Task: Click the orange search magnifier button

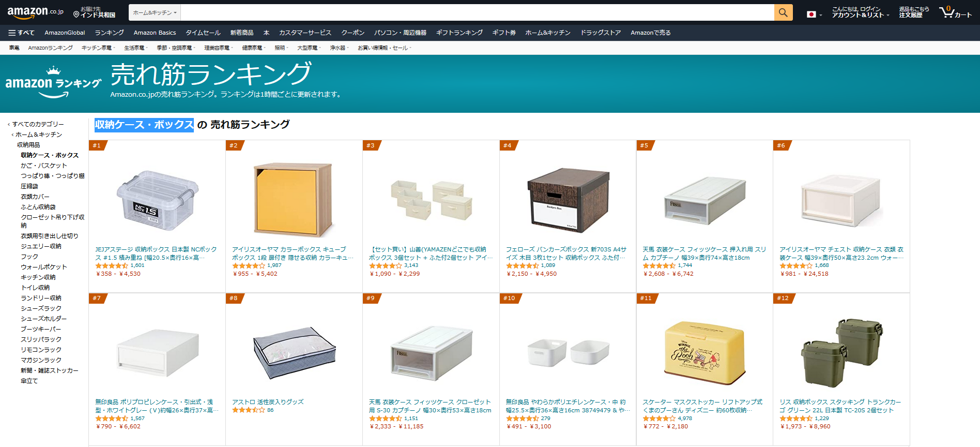Action: pos(783,12)
